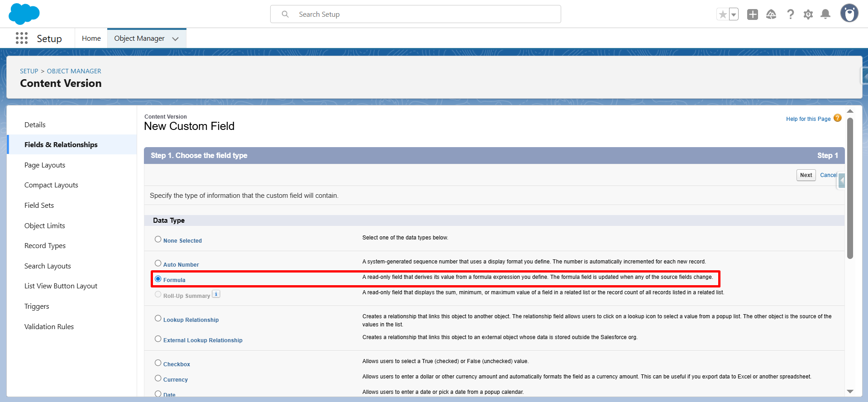Click the Favorites star icon
This screenshot has height=402, width=868.
click(723, 14)
